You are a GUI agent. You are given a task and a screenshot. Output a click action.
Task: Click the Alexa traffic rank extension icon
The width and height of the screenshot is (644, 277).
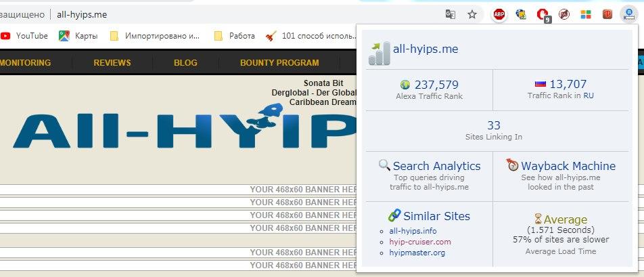628,15
